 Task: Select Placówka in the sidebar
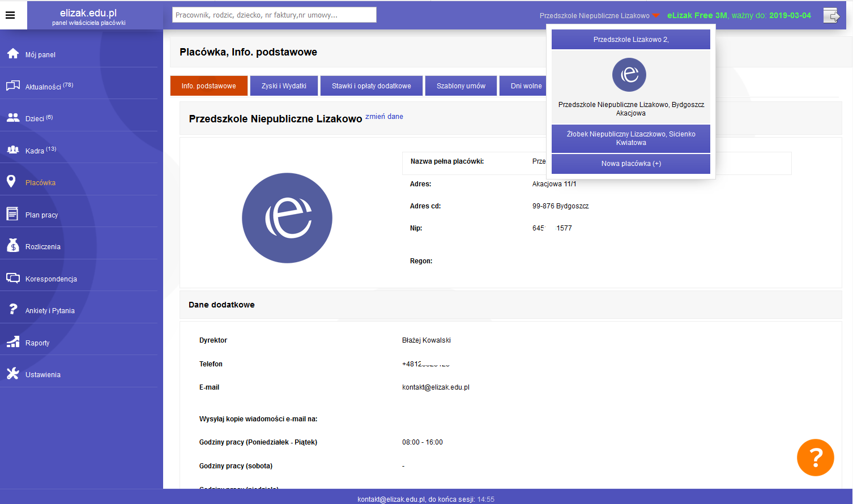(40, 183)
